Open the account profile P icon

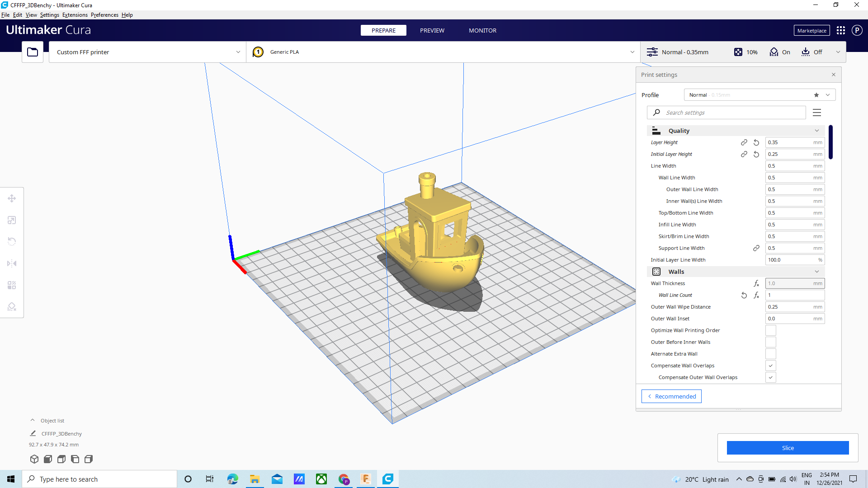point(857,30)
